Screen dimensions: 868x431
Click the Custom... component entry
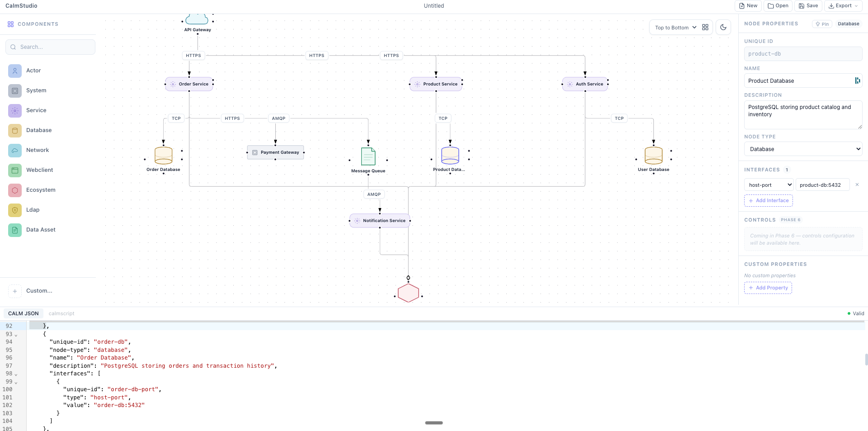click(48, 291)
